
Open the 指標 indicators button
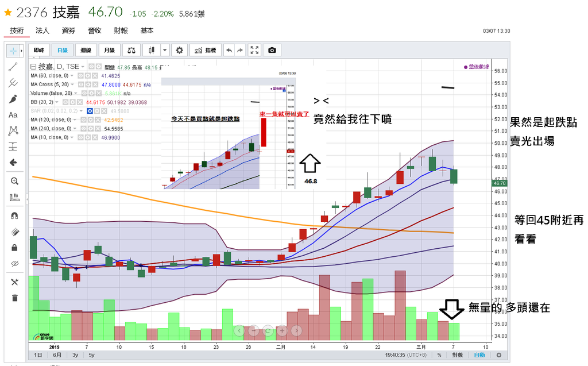(206, 51)
